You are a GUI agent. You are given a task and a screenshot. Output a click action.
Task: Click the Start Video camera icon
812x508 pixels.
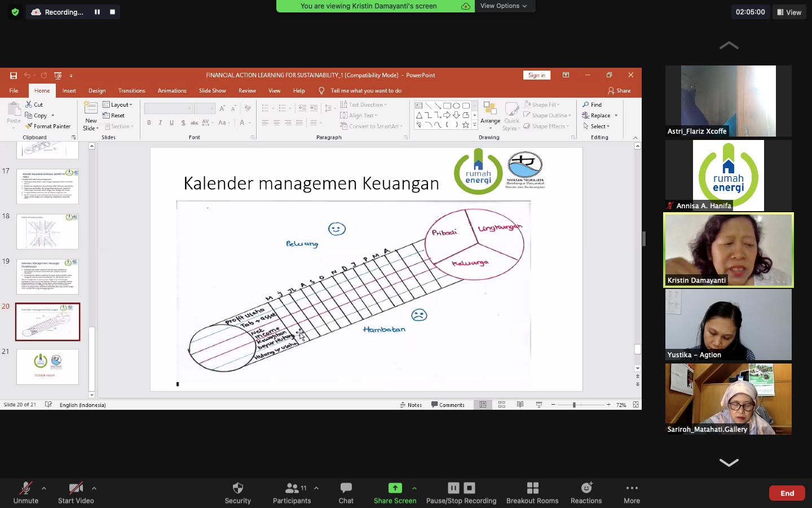pyautogui.click(x=76, y=488)
